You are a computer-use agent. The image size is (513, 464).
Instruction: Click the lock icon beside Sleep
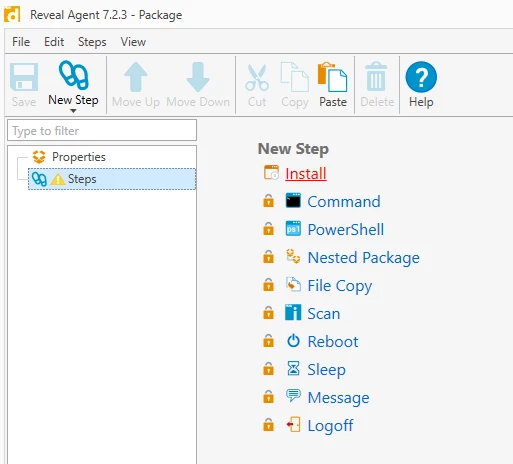(268, 369)
